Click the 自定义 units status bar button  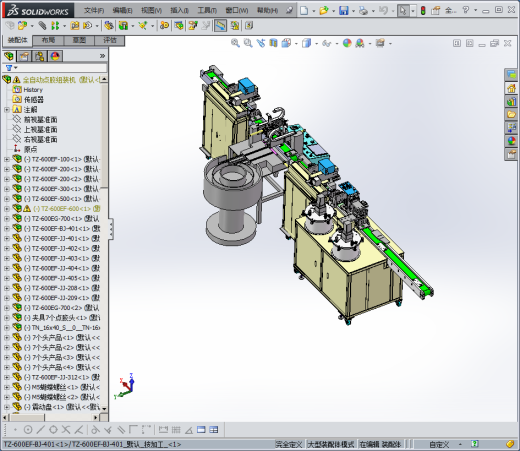(x=439, y=444)
